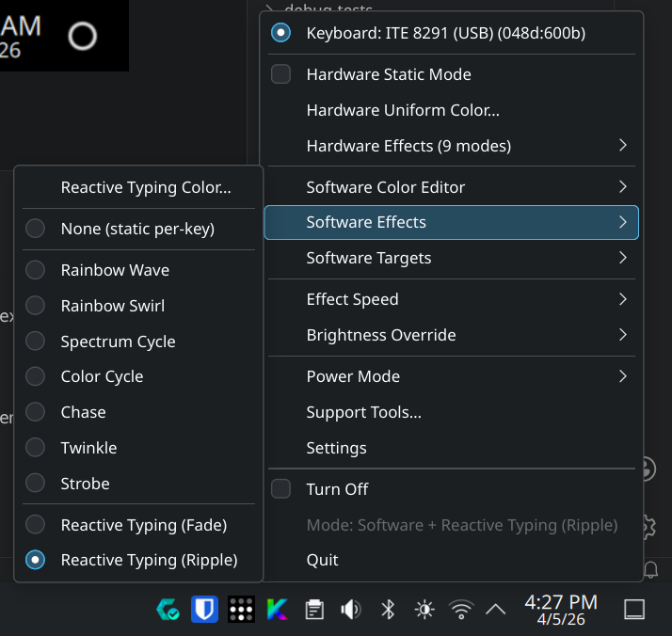Screen dimensions: 672x636
Task: Enable the Hardware Static Mode checkbox
Action: tap(280, 74)
